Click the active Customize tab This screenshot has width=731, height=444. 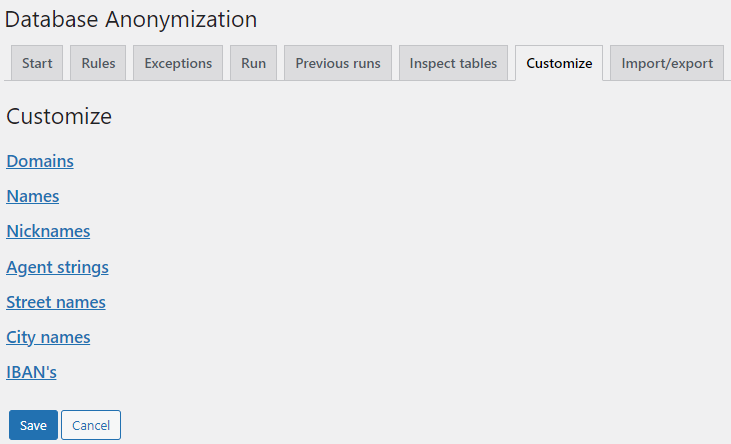(x=559, y=63)
